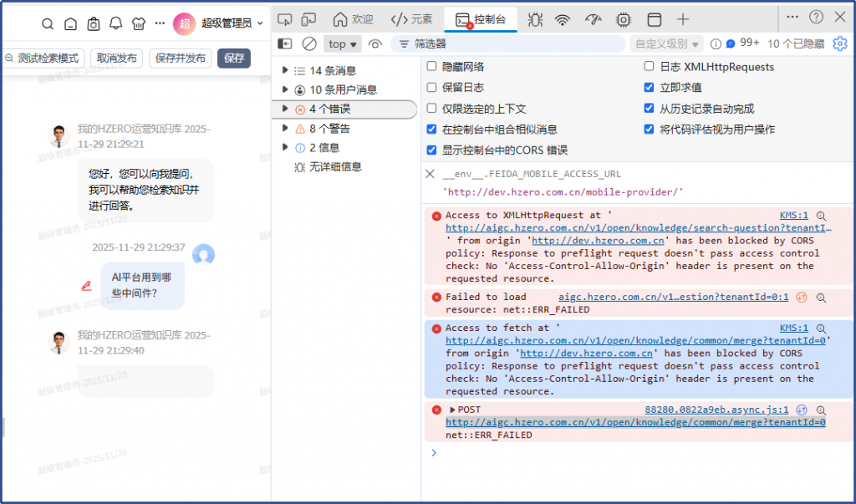Open the top context dropdown
The width and height of the screenshot is (856, 504).
[x=342, y=43]
